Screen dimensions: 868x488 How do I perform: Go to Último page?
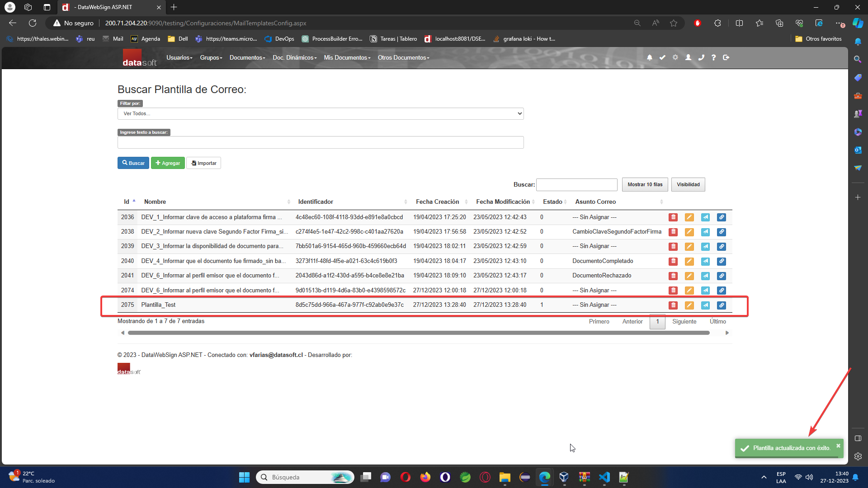pyautogui.click(x=717, y=321)
